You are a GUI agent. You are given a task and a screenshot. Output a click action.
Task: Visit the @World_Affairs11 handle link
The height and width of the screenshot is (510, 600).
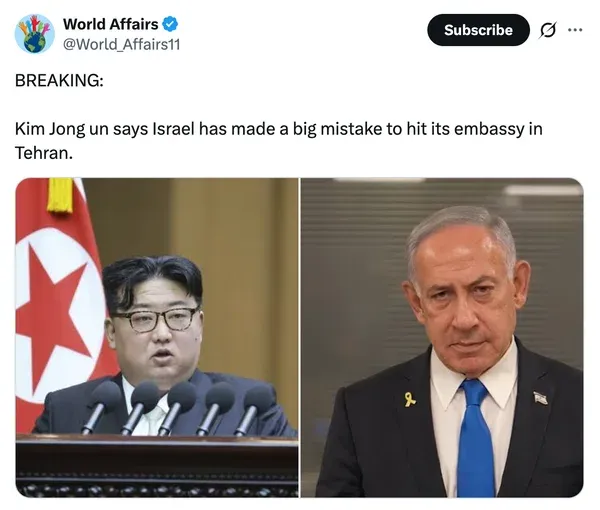121,44
